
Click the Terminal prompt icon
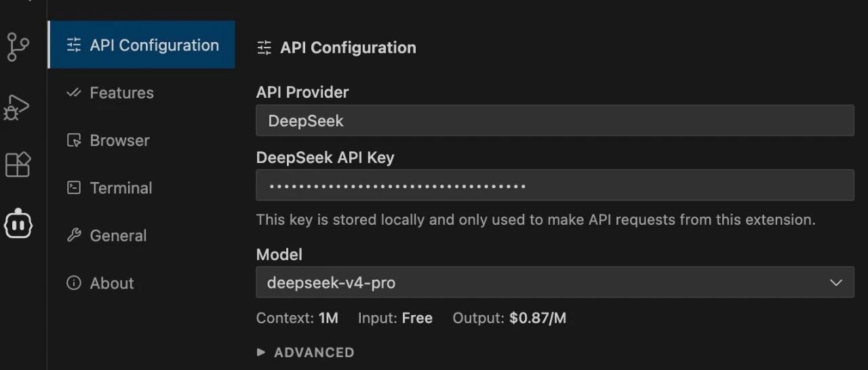tap(74, 188)
